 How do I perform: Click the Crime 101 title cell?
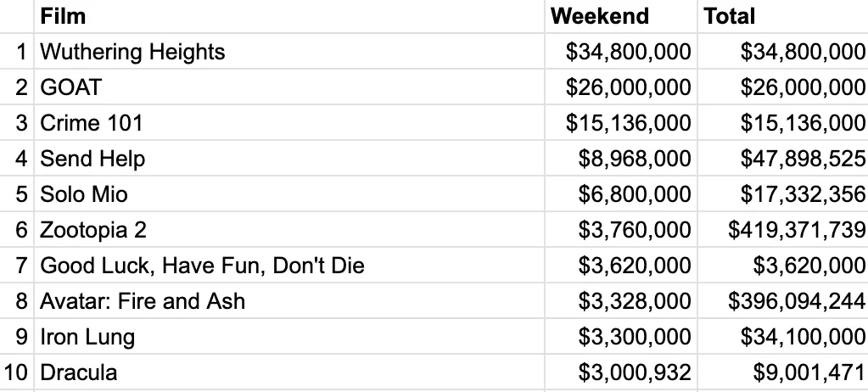point(92,123)
